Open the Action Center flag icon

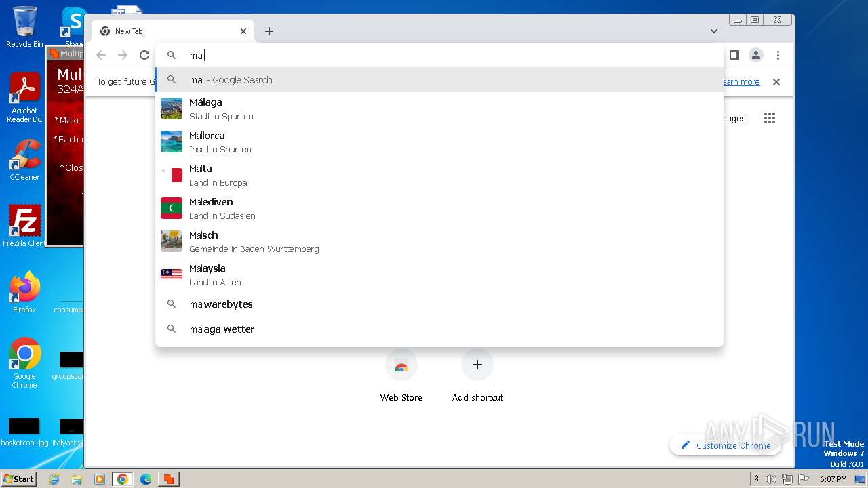(804, 479)
